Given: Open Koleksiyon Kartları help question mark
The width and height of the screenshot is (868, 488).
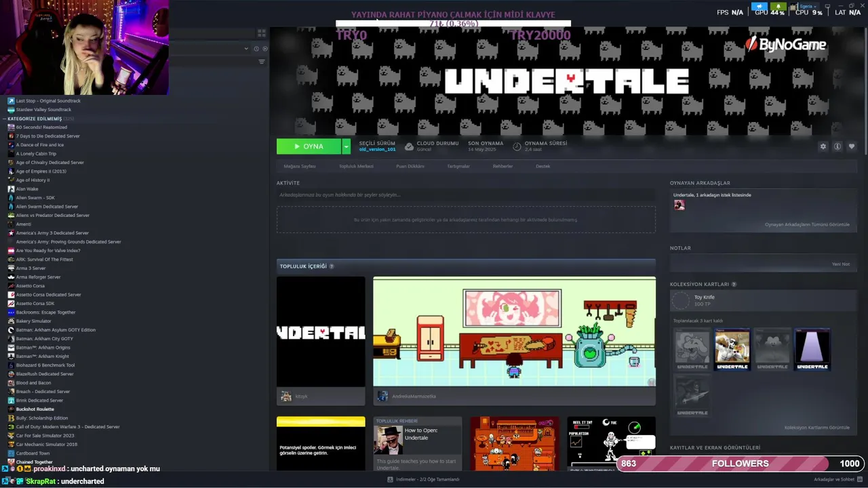Looking at the screenshot, I should [734, 285].
